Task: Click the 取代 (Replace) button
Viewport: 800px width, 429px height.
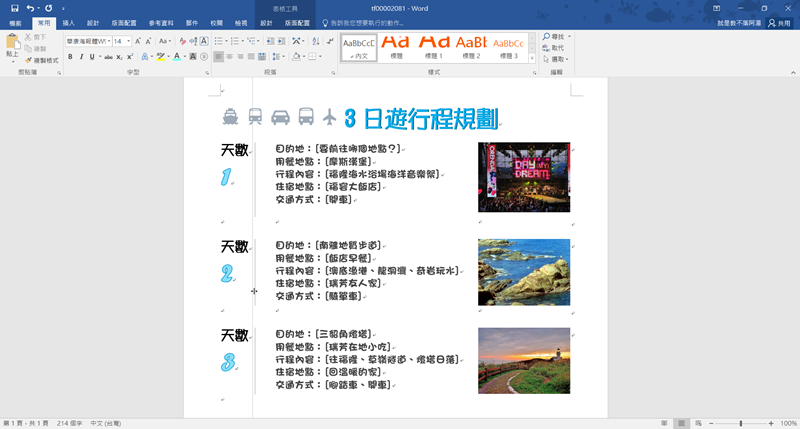Action: [557, 47]
